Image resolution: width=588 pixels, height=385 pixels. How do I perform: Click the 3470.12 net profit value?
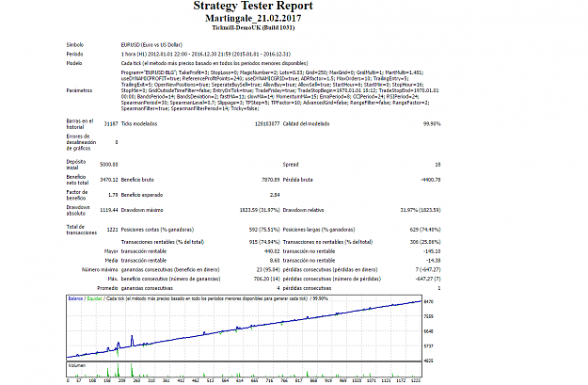point(109,180)
